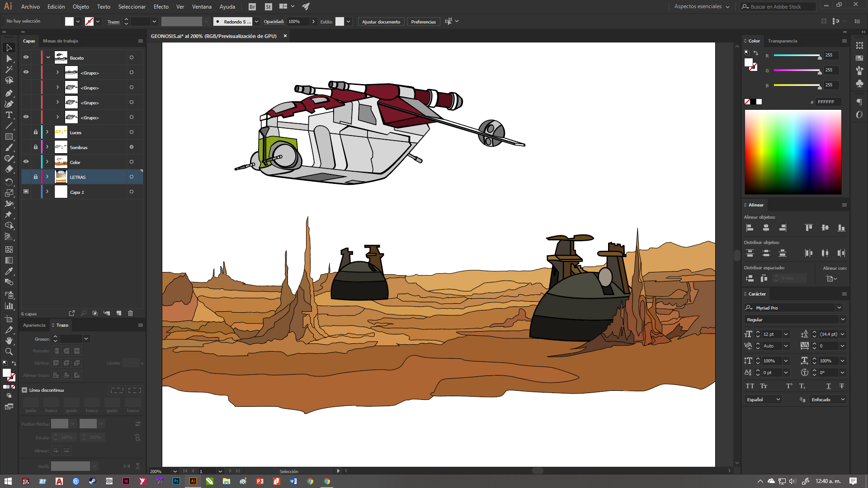This screenshot has height=488, width=868.
Task: Open Redondo 5 brush definition dropdown
Action: click(x=256, y=21)
